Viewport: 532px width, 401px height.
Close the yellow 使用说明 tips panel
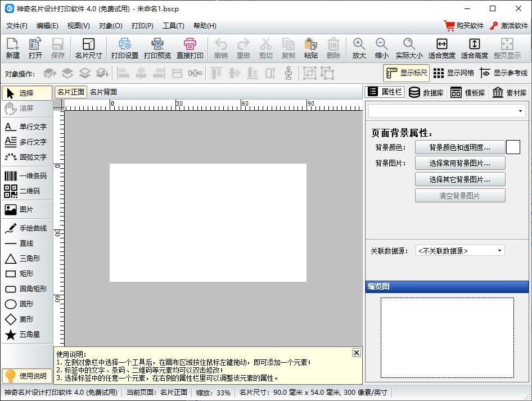tap(356, 353)
